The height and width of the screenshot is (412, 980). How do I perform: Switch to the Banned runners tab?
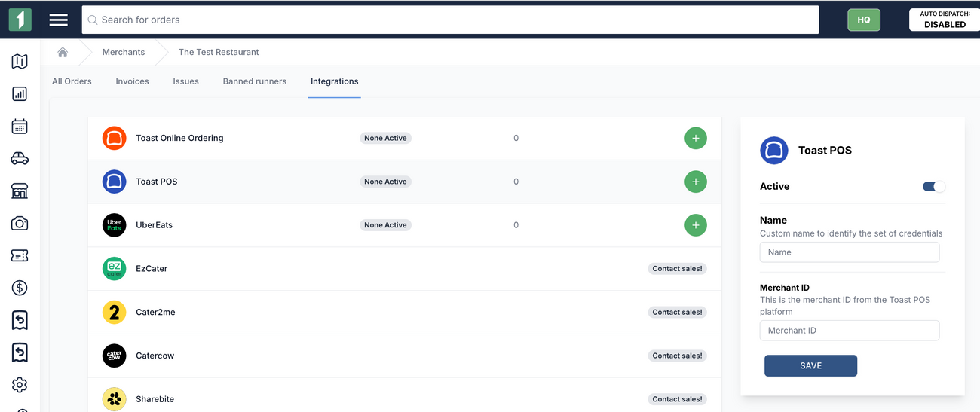[255, 81]
